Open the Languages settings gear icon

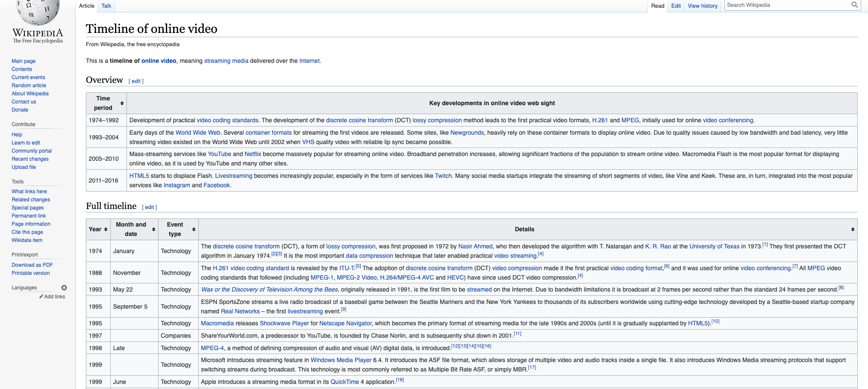pos(64,288)
